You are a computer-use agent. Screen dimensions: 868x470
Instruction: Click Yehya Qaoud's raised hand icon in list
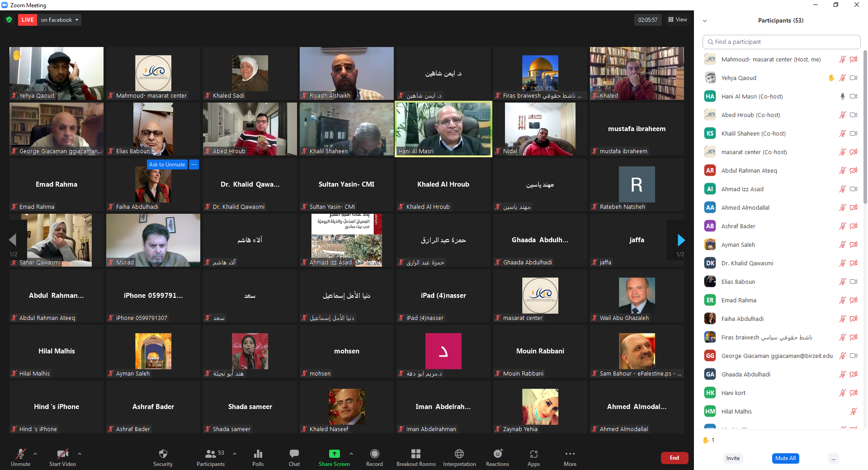831,78
